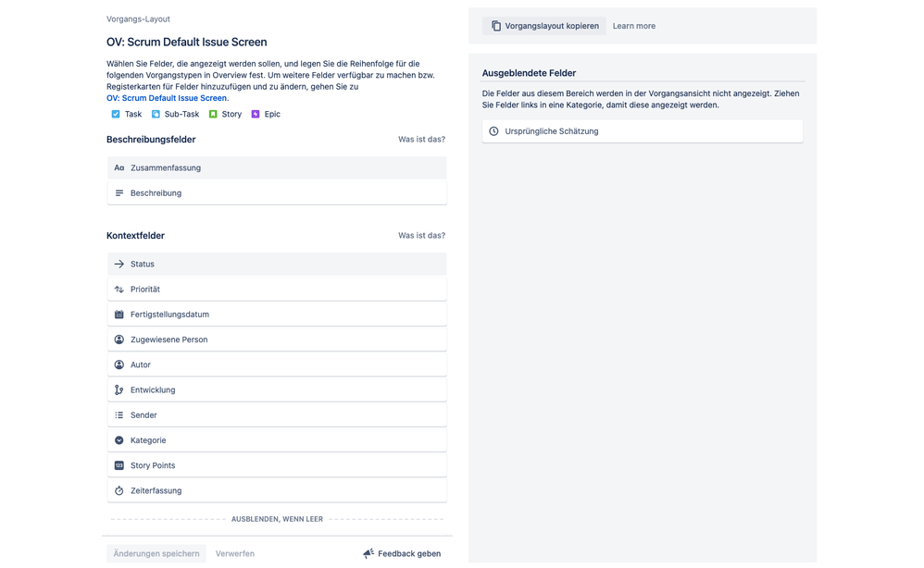The image size is (924, 568).
Task: Click the Aa icon next to Zusammenfassung
Action: point(119,167)
